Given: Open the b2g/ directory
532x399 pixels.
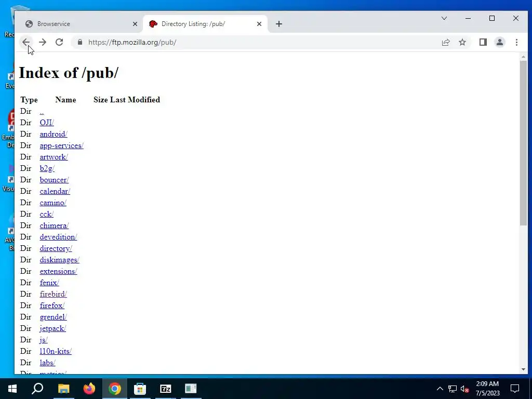Looking at the screenshot, I should pos(47,168).
